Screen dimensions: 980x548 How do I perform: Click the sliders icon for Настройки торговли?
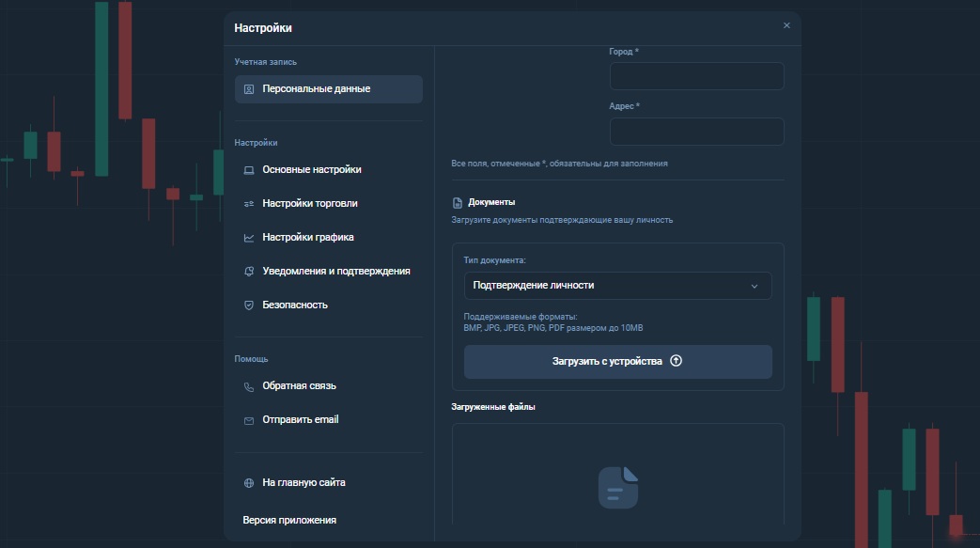pos(247,203)
